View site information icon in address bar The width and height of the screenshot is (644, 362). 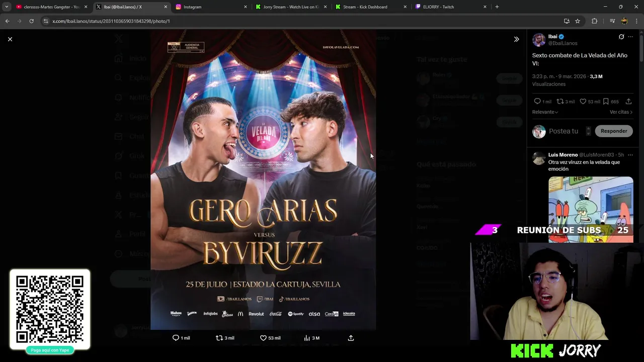(x=46, y=21)
